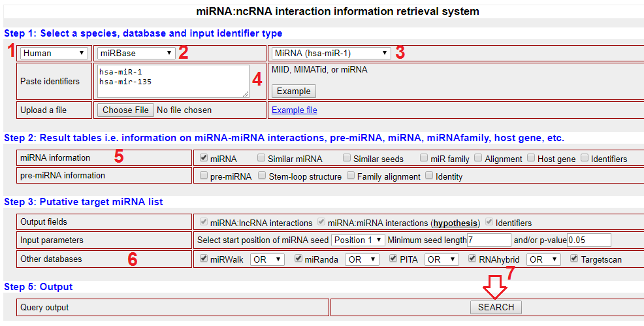Image resolution: width=644 pixels, height=326 pixels.
Task: Click the Paste identifiers text area
Action: [x=173, y=81]
